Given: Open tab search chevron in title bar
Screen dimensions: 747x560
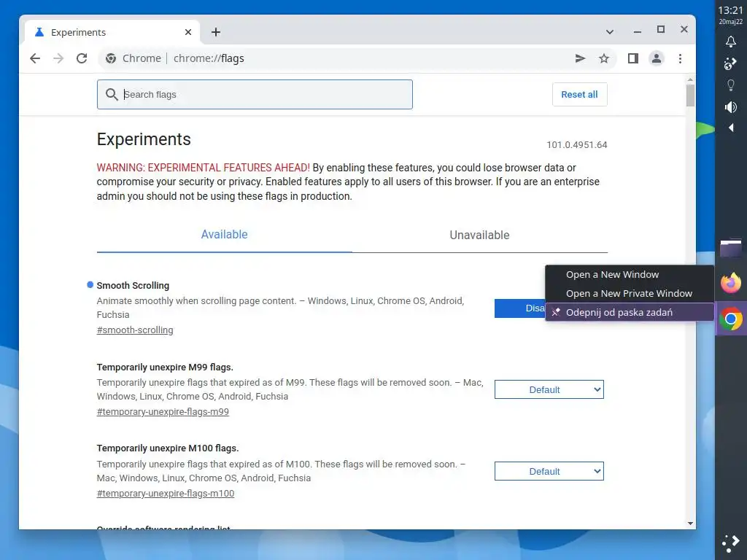Looking at the screenshot, I should (609, 32).
